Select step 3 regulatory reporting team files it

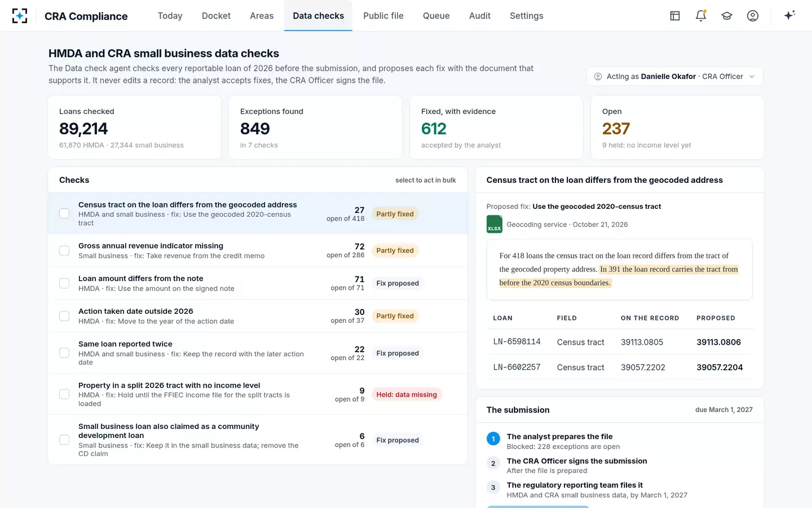[x=619, y=490]
